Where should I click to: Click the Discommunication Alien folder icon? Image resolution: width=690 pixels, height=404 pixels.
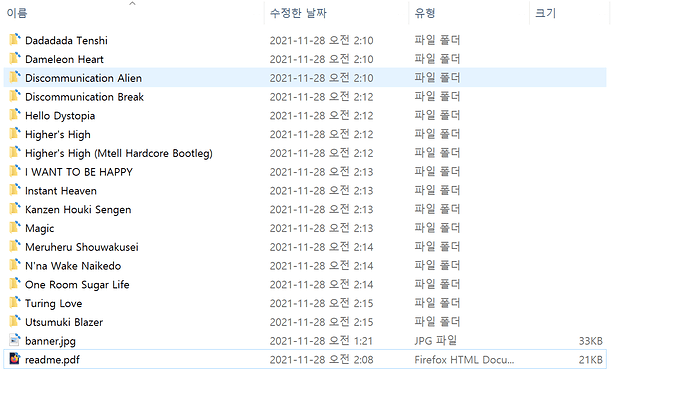(15, 77)
